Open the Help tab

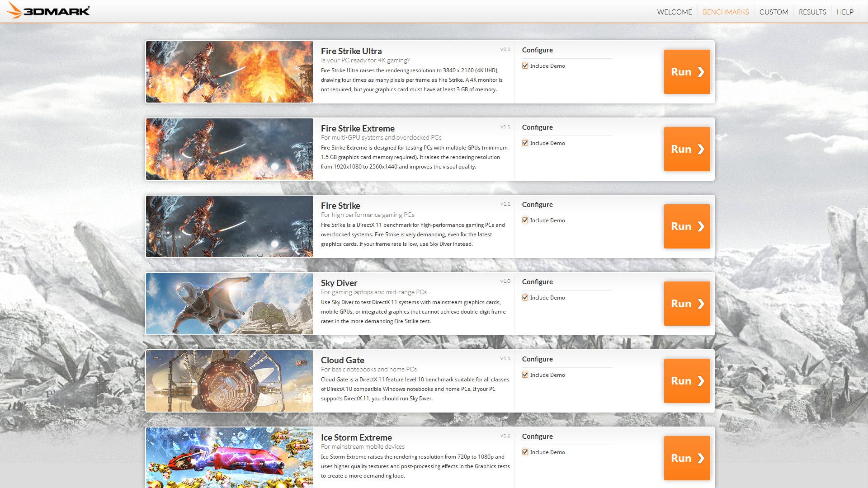844,12
